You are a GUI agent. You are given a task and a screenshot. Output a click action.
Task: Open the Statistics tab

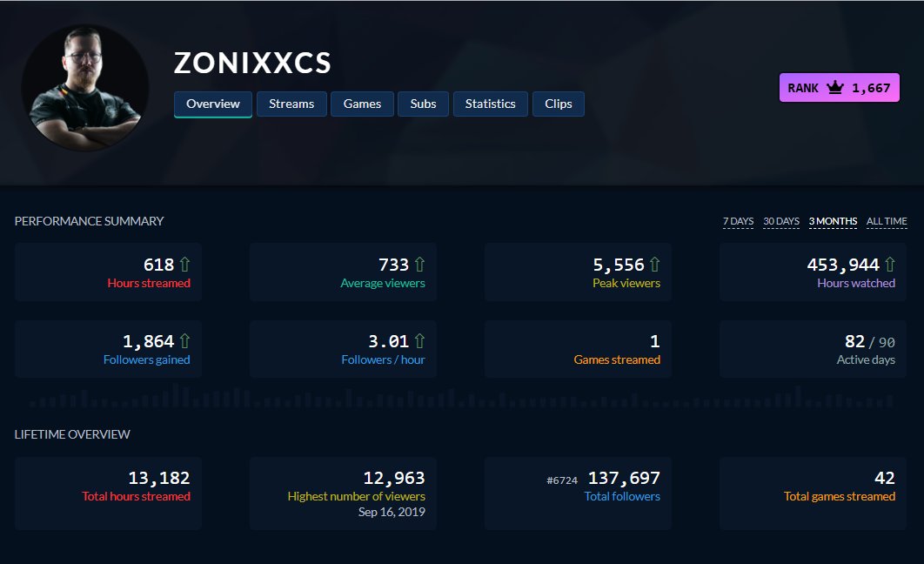coord(490,104)
